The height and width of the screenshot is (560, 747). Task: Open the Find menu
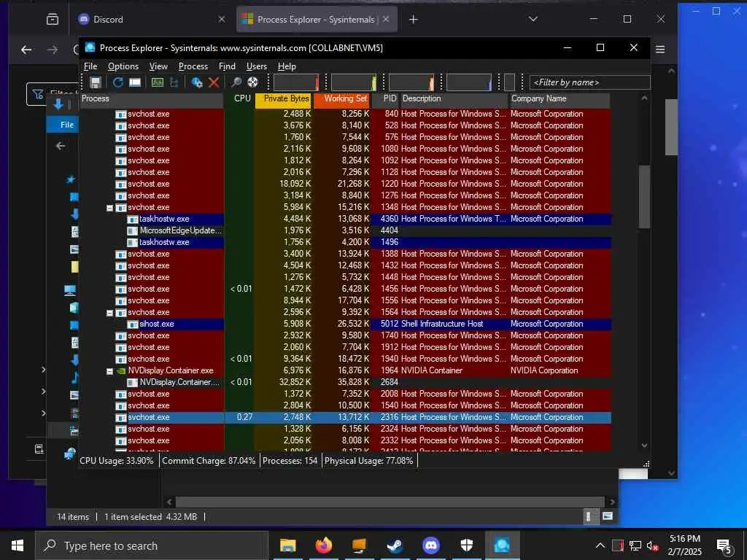[x=227, y=66]
